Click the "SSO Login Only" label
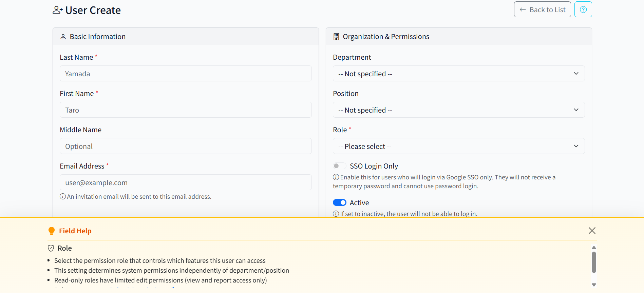 [374, 166]
